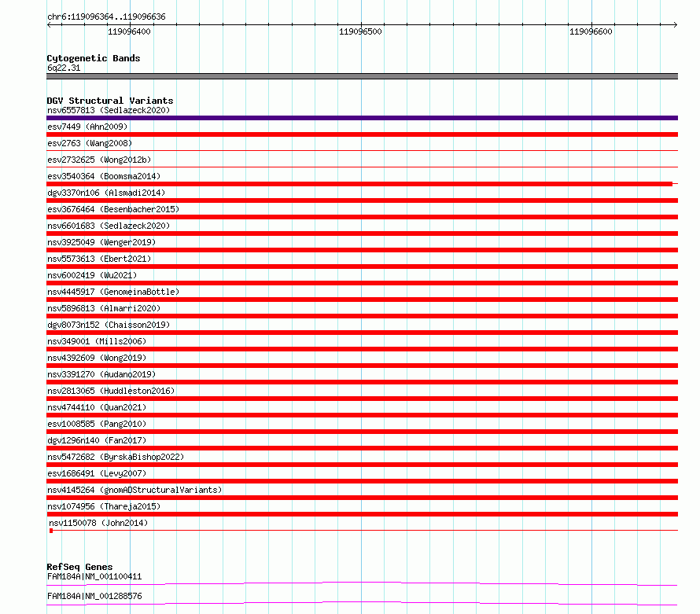
Task: Click nsv5472682 (ByrskaBishop2022) label
Action: (x=116, y=457)
